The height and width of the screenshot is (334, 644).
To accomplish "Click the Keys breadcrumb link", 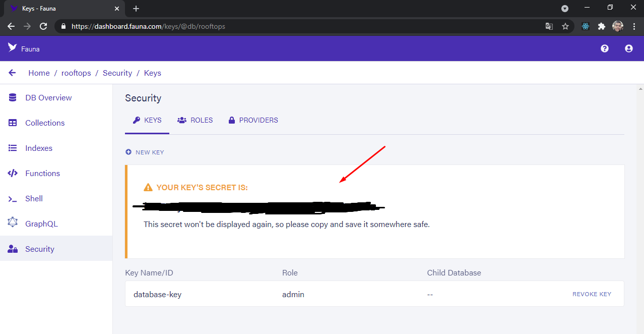I will (x=153, y=73).
